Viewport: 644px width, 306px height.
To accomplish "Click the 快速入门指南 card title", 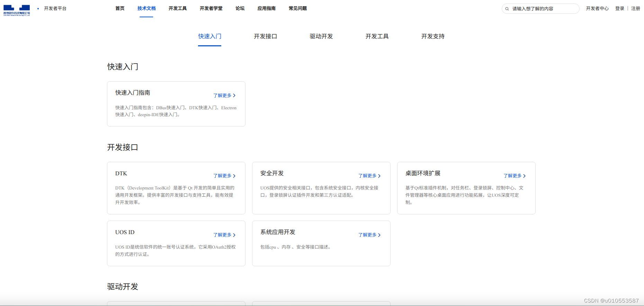I will click(x=133, y=93).
